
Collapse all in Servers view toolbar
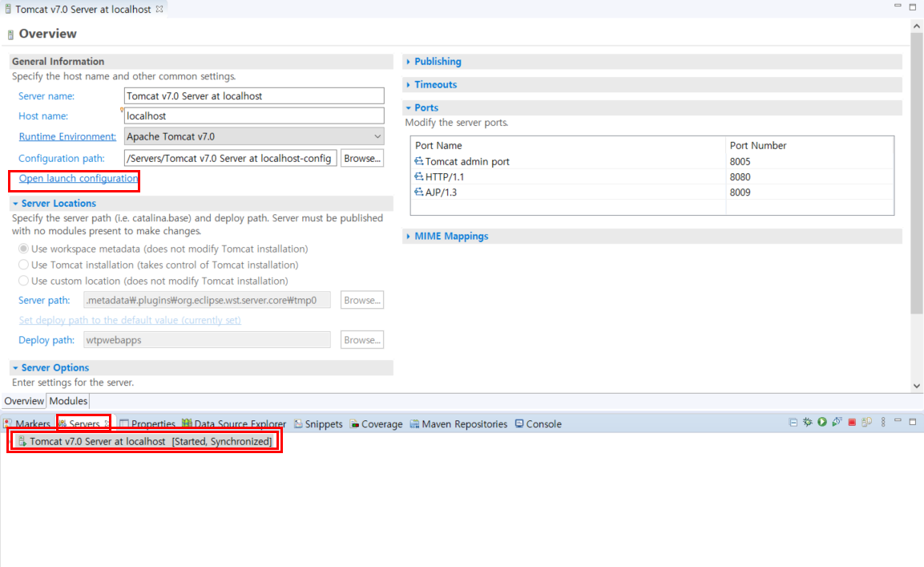(793, 423)
